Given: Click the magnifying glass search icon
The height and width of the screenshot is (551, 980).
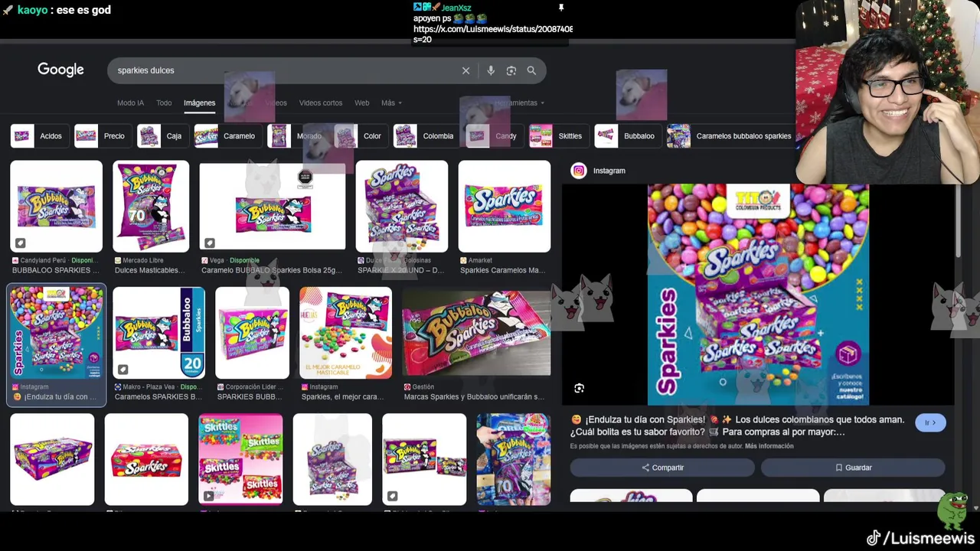Looking at the screenshot, I should pyautogui.click(x=531, y=70).
